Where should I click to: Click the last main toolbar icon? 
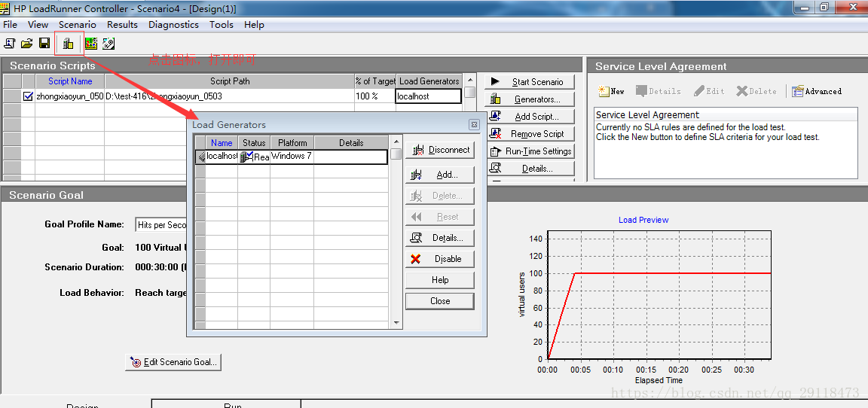(108, 43)
